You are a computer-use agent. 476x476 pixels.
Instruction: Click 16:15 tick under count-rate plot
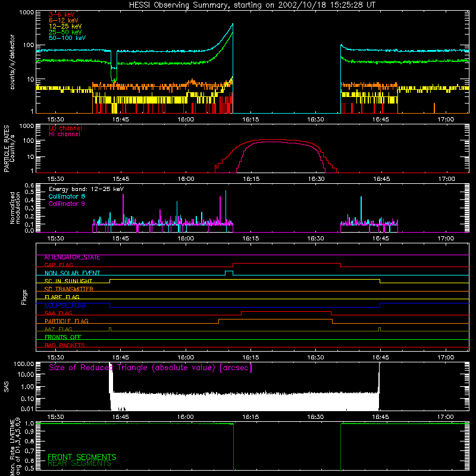coord(250,120)
